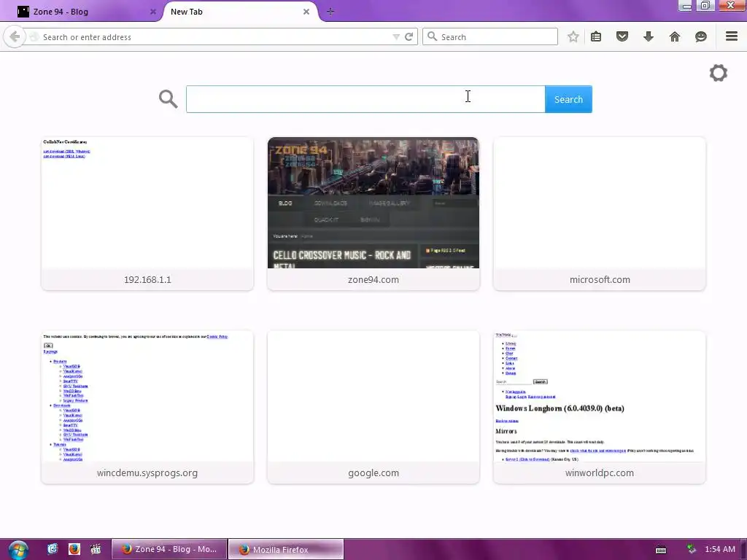
Task: Open the microsoft.com tile
Action: click(x=600, y=214)
